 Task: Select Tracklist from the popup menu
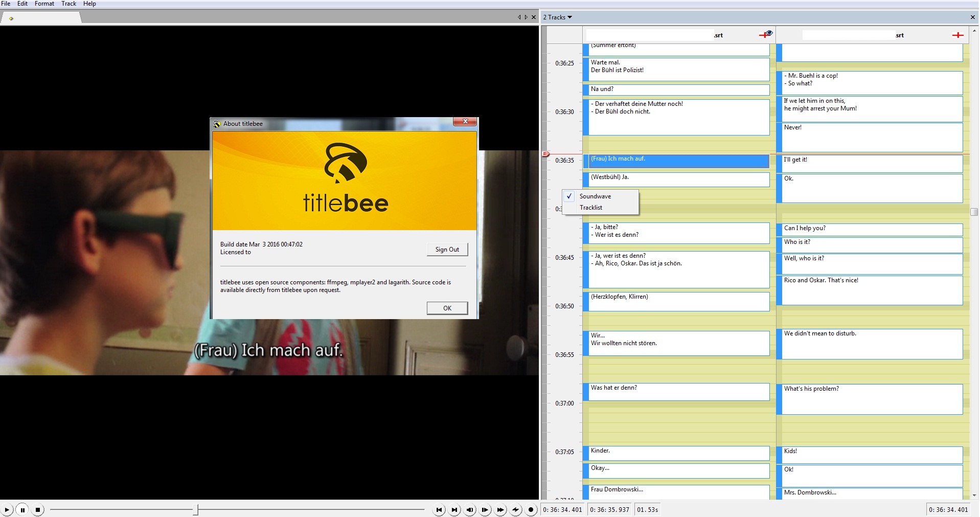coord(591,208)
